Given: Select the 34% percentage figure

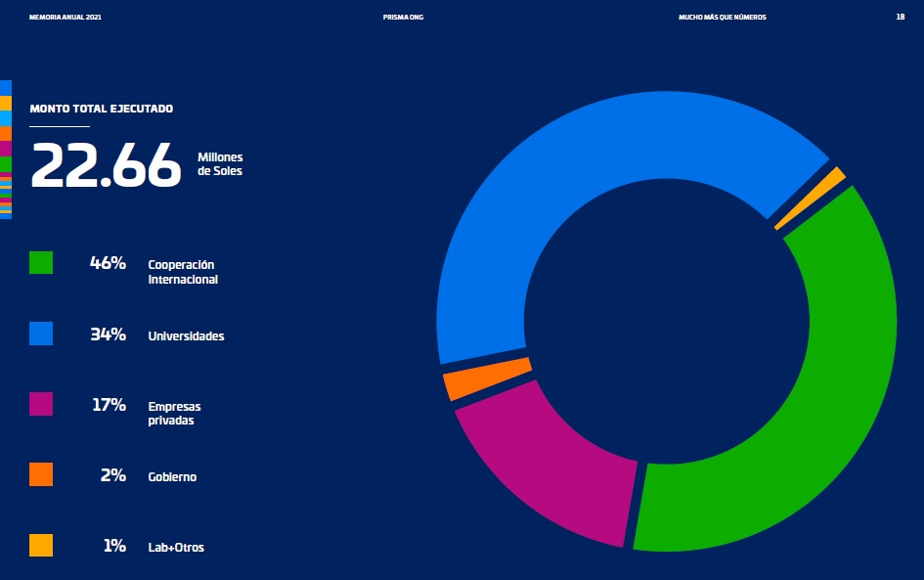Looking at the screenshot, I should point(108,335).
